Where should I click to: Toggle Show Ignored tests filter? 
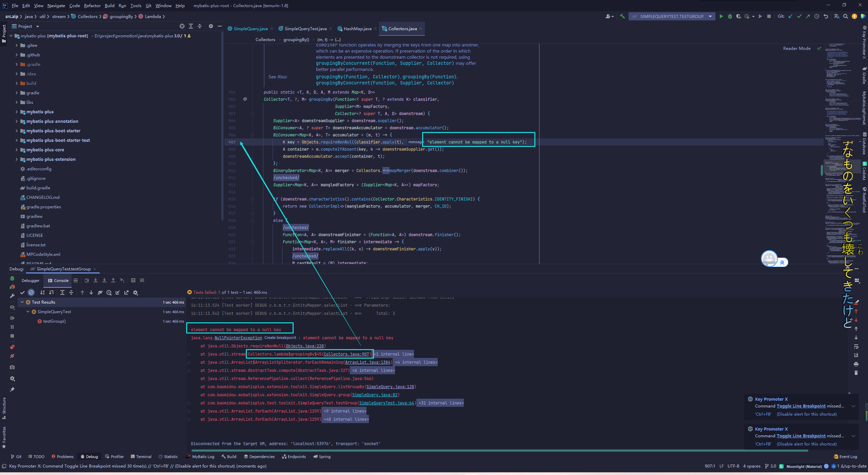31,292
